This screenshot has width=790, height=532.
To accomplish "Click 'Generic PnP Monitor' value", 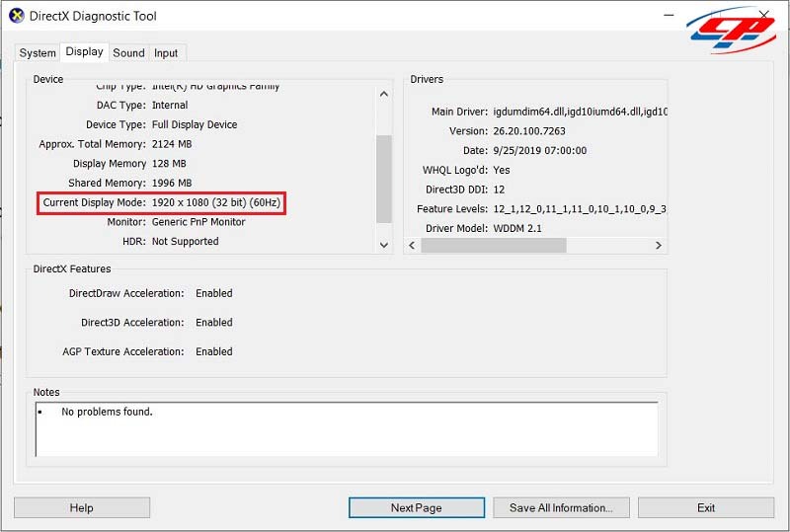I will [198, 222].
